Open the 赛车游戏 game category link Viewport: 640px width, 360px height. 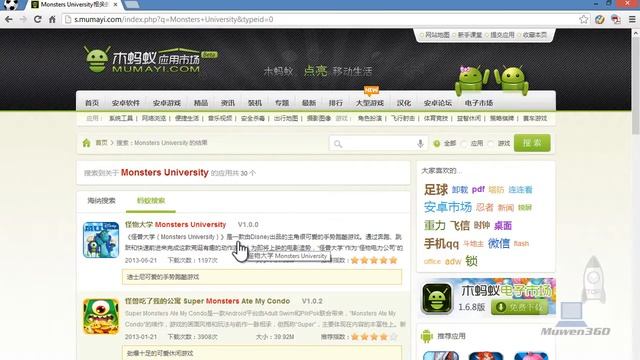pos(535,118)
